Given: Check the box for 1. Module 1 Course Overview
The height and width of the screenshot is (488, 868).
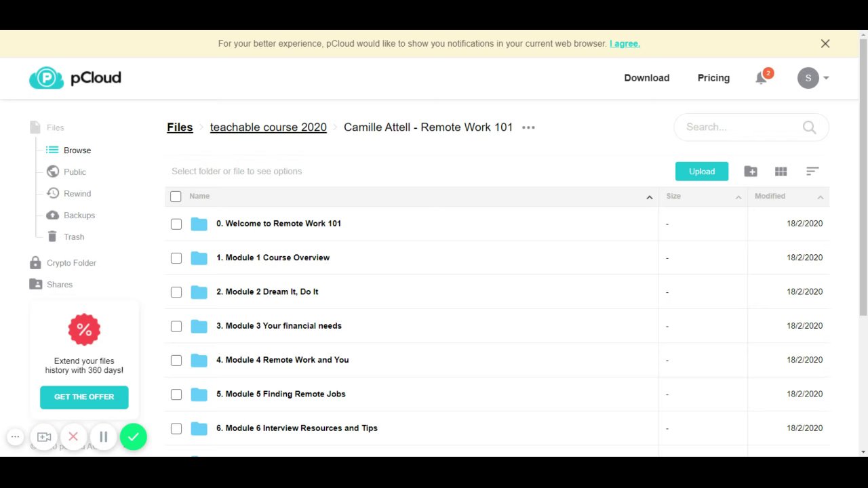Looking at the screenshot, I should click(176, 258).
